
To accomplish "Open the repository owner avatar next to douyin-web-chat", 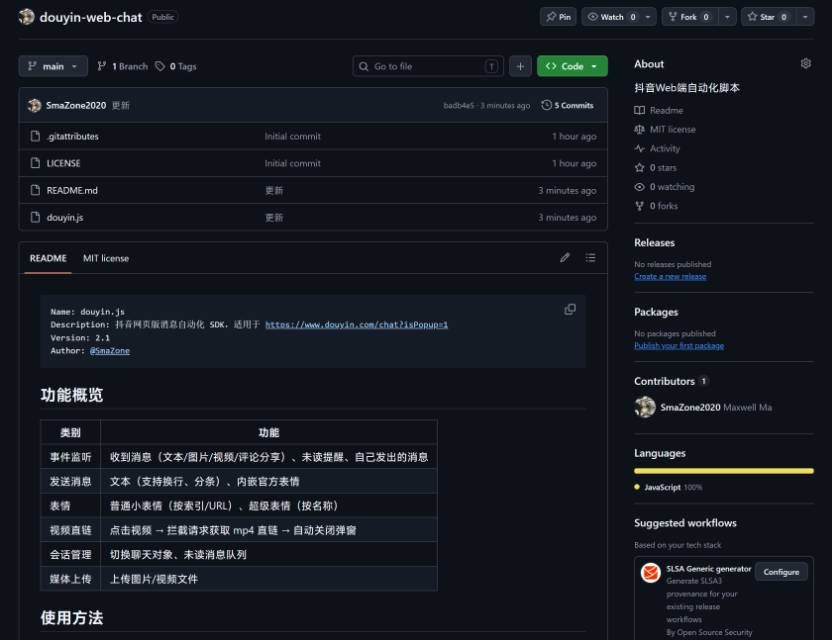I will coord(27,17).
